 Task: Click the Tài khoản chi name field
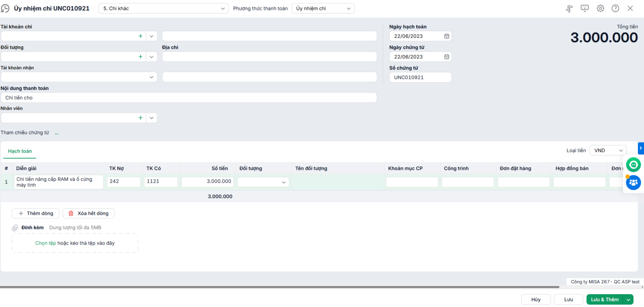click(x=269, y=36)
